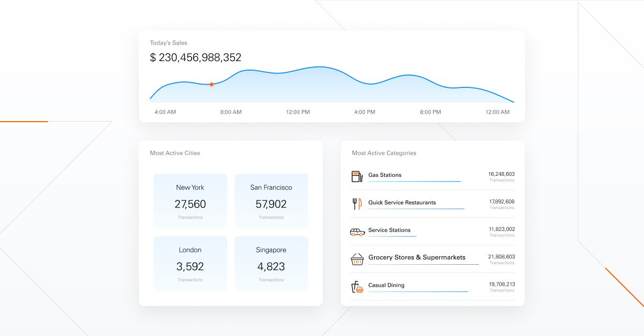Screen dimensions: 644x336
Task: Open the San Francisco transactions card
Action: pos(271,201)
